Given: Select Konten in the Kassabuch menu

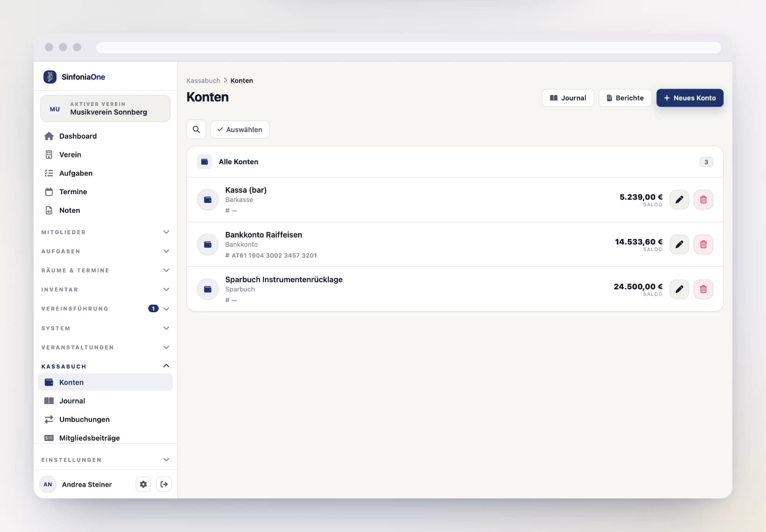Looking at the screenshot, I should click(x=106, y=382).
